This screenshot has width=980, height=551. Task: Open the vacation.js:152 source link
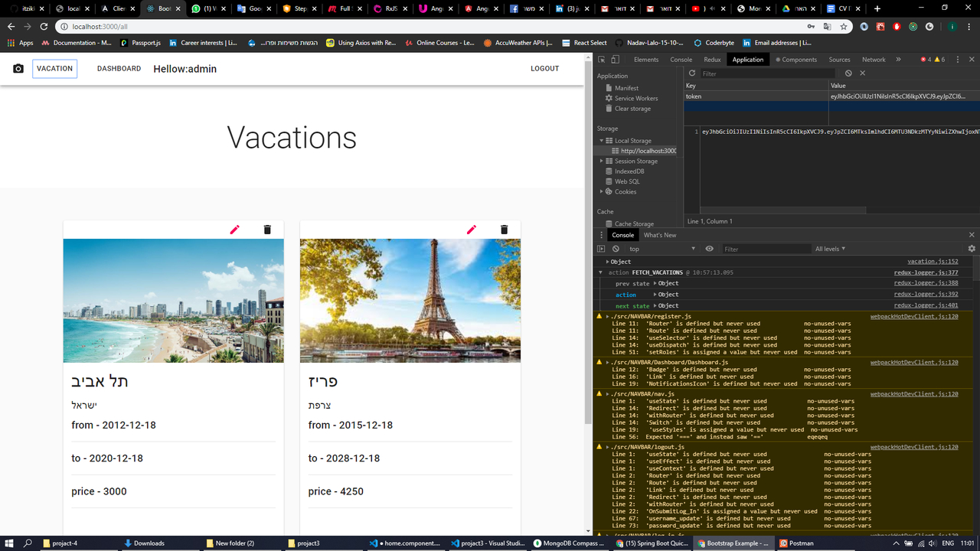[x=932, y=261]
